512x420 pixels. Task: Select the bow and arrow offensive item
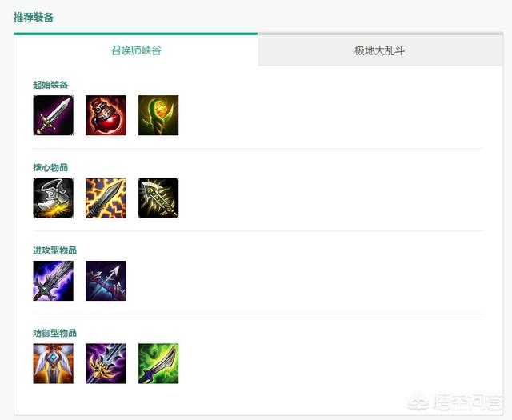click(x=106, y=281)
